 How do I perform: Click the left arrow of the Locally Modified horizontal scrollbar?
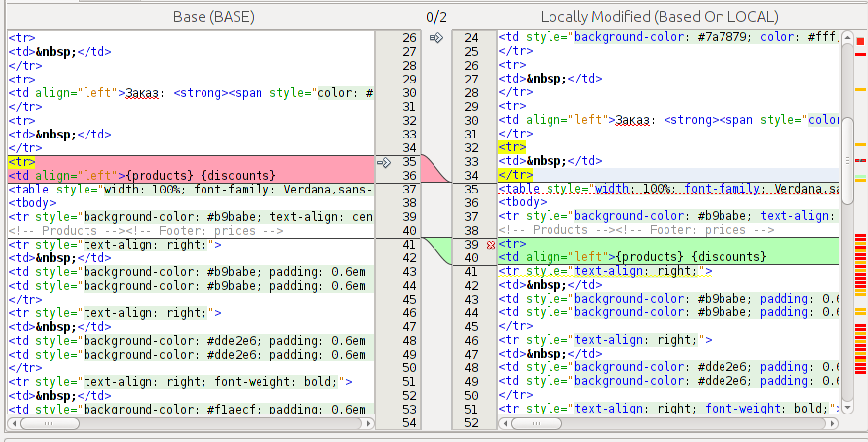(x=503, y=423)
